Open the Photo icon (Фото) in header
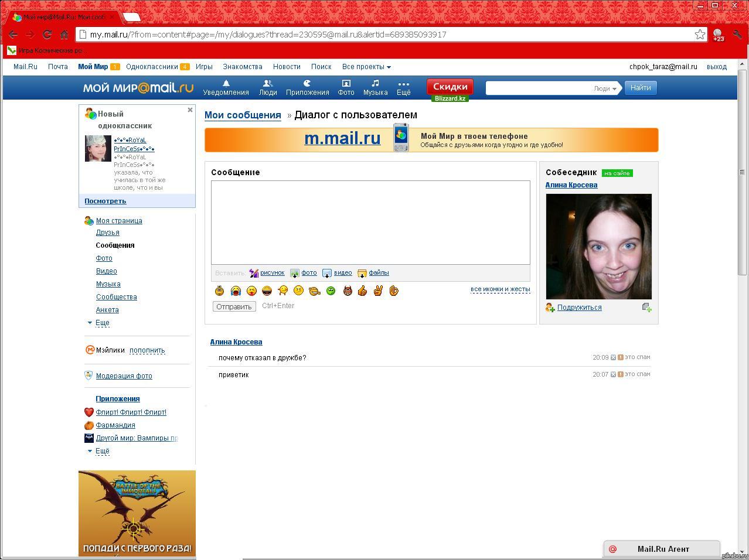 coord(346,84)
